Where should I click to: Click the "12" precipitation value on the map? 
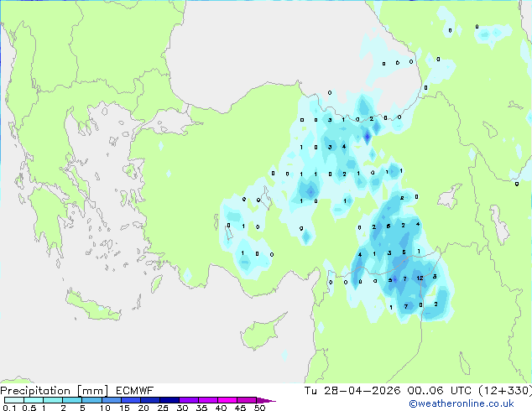coord(420,278)
